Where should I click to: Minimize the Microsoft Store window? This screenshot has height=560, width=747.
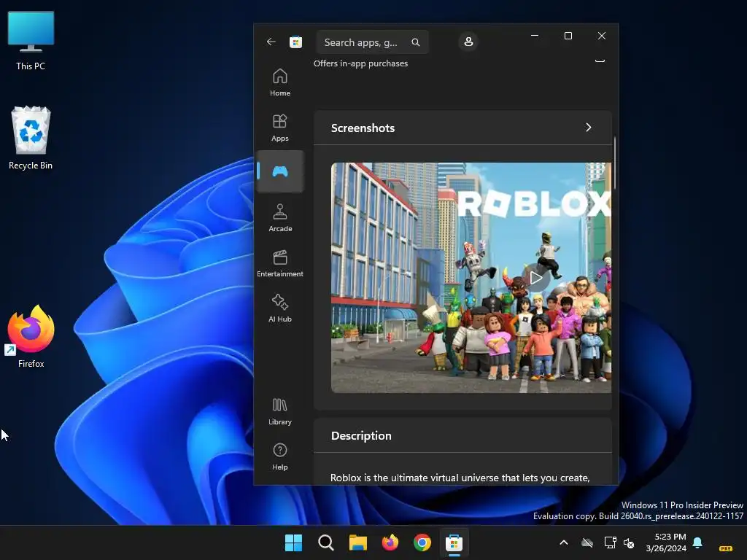(x=535, y=36)
